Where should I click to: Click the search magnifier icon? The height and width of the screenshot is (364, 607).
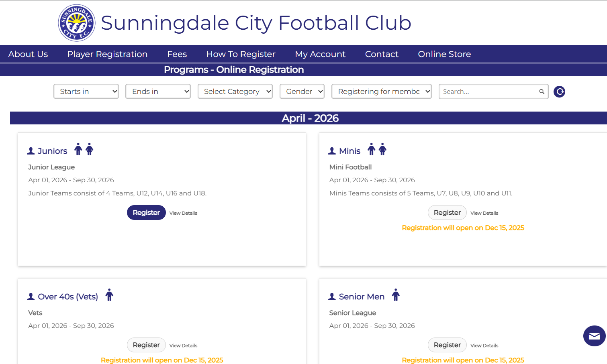(x=542, y=92)
